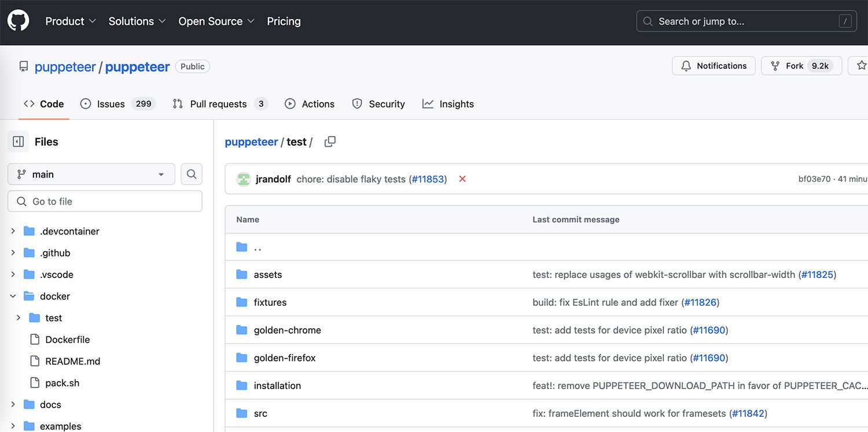Open puppeteer owner link in header
The image size is (868, 432).
pos(65,67)
